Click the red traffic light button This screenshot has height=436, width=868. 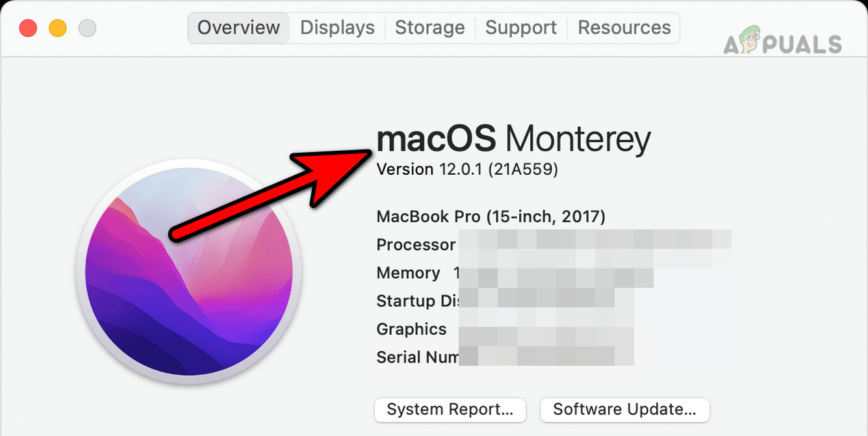click(27, 28)
